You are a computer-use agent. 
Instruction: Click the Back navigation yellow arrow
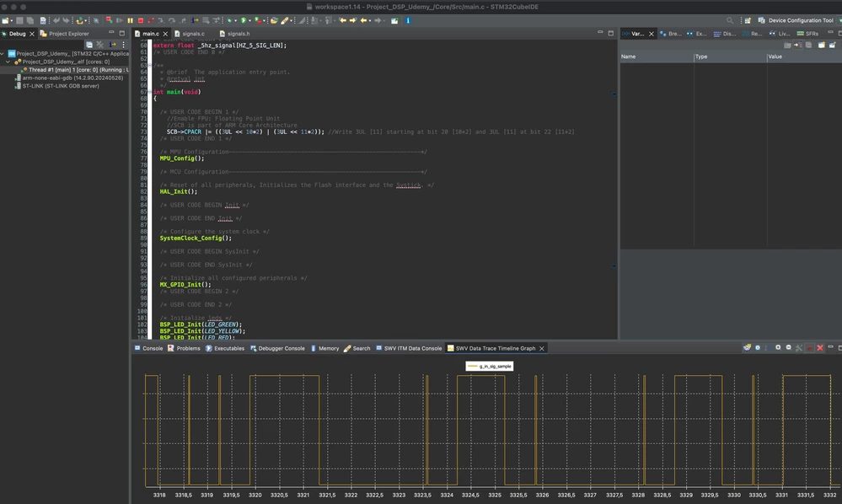point(363,20)
